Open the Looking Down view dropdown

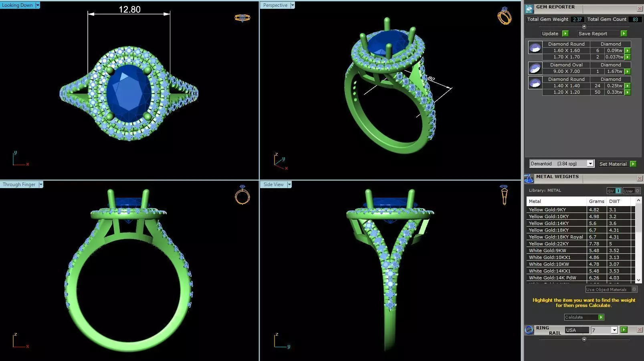38,5
